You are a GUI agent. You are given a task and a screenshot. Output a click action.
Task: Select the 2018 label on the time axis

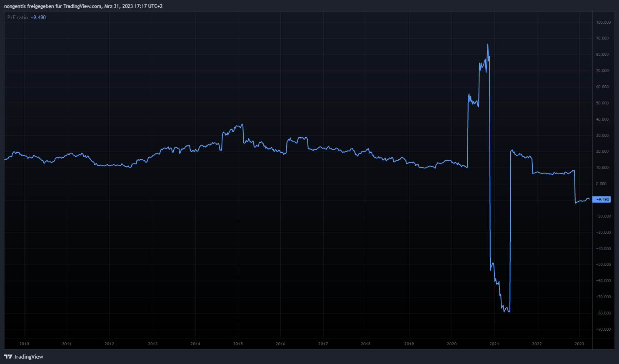pyautogui.click(x=366, y=344)
